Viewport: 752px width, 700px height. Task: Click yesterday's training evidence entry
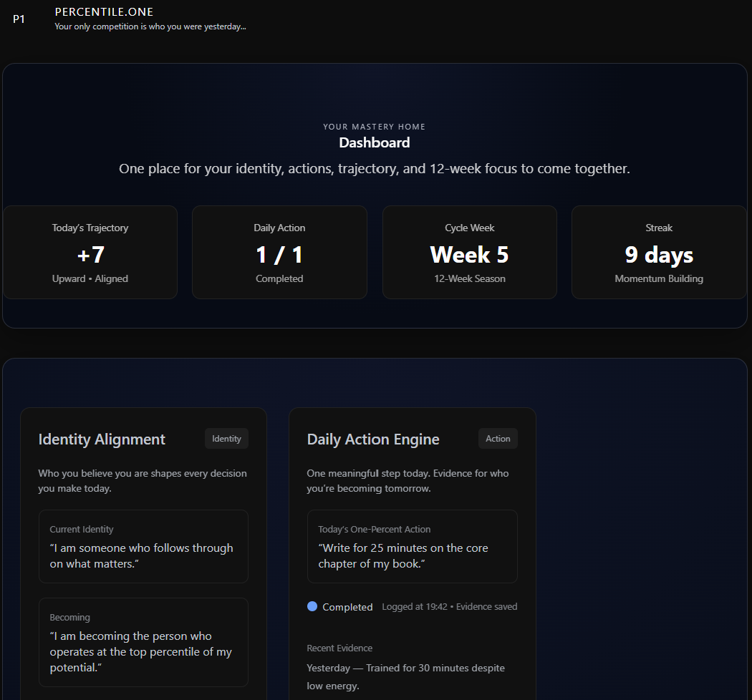[405, 676]
